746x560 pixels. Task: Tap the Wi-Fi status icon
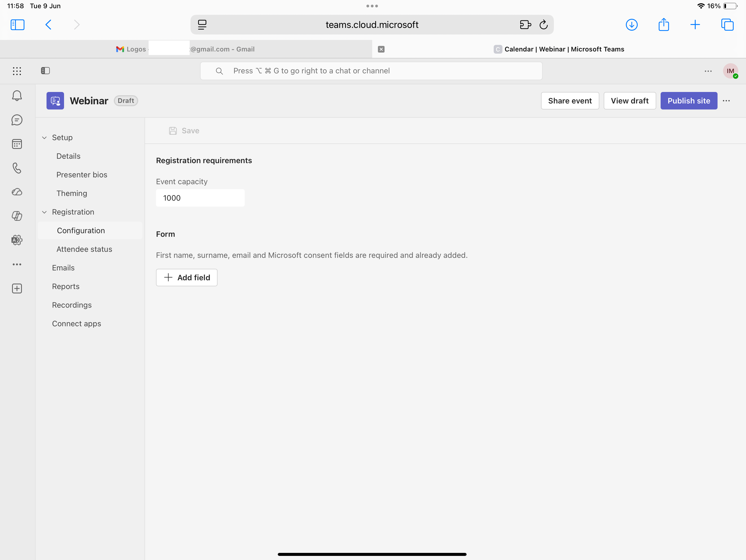[x=701, y=6]
